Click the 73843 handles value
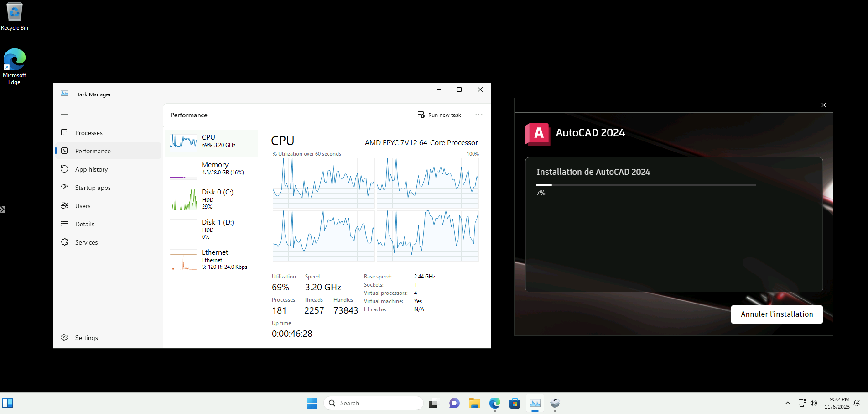 coord(346,310)
